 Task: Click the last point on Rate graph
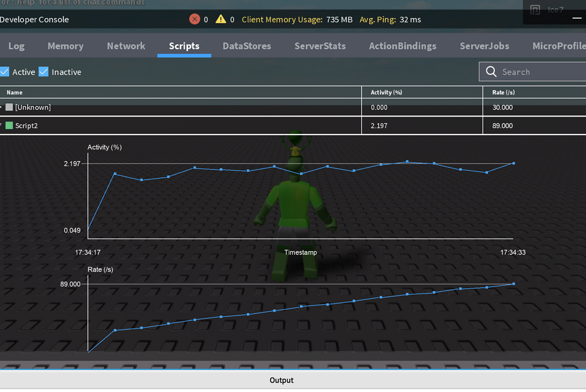tap(514, 284)
